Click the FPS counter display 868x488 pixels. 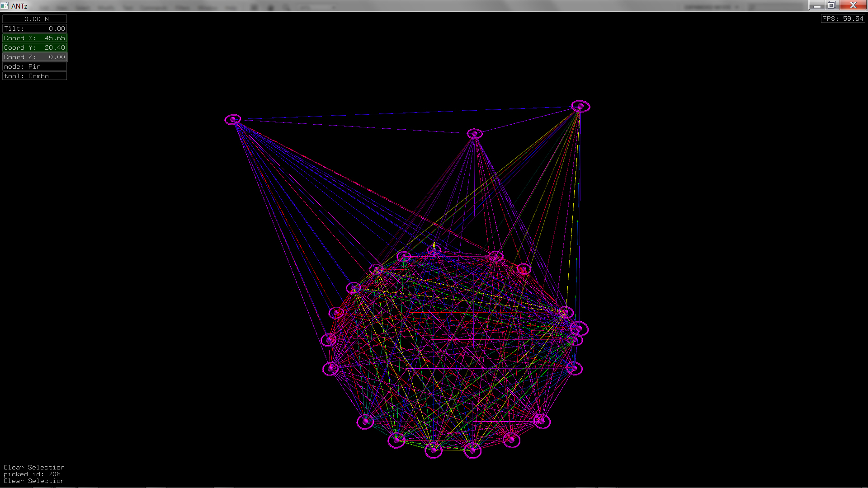843,19
